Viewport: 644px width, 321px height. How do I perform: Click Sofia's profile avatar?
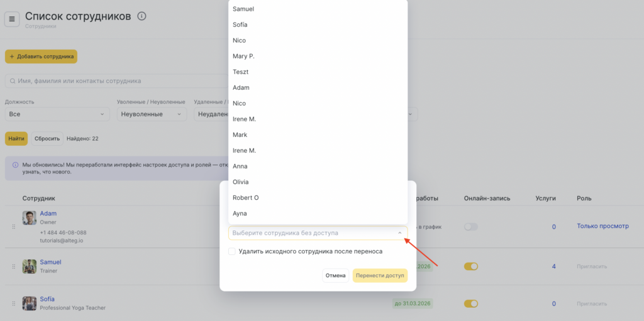[x=29, y=303]
